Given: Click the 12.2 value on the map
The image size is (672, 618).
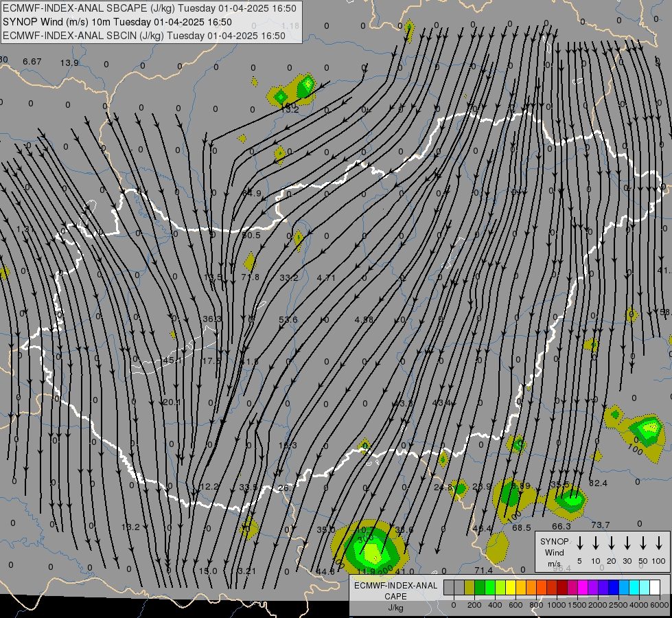Looking at the screenshot, I should point(209,486).
